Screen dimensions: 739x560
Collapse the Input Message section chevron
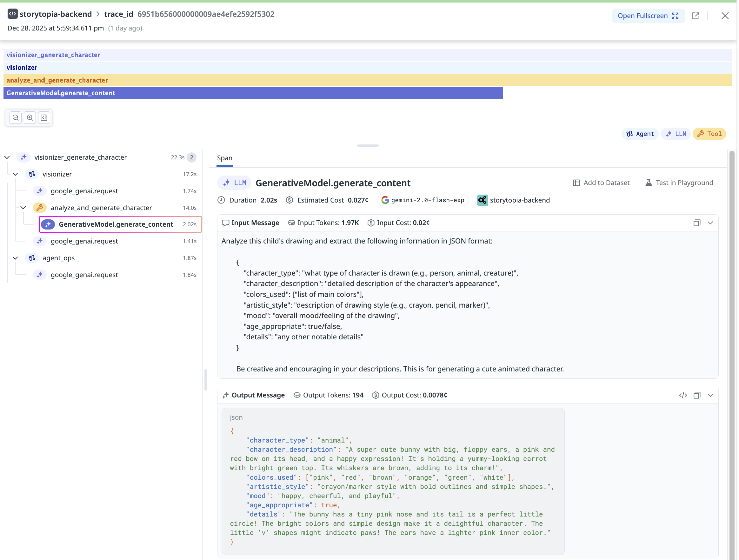[710, 223]
